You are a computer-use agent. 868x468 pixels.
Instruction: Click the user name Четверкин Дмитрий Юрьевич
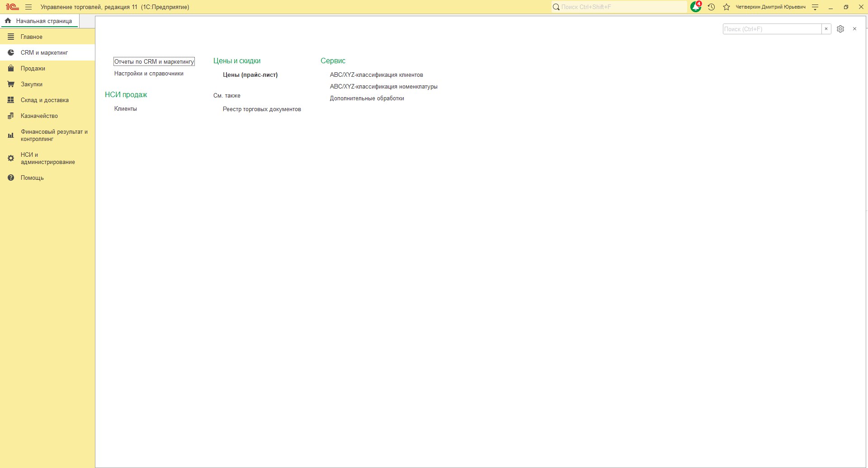770,7
